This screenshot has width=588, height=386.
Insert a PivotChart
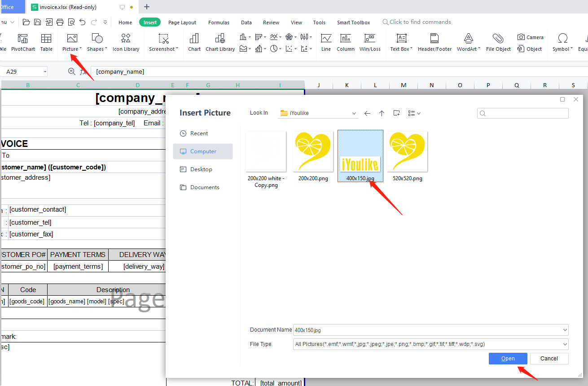(23, 39)
